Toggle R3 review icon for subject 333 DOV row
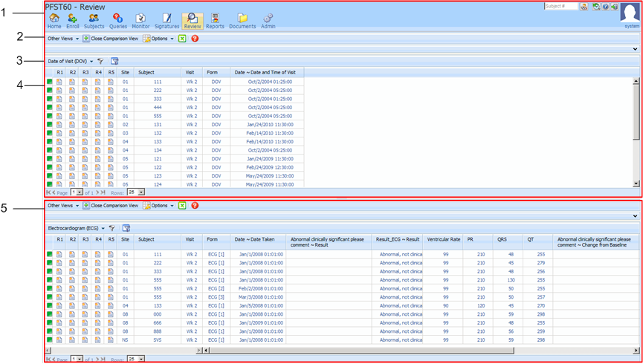643x364 pixels. pos(85,99)
